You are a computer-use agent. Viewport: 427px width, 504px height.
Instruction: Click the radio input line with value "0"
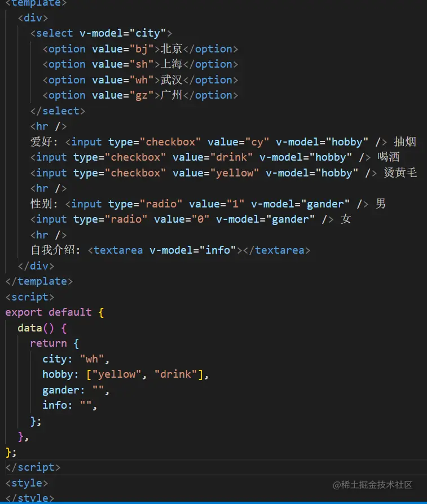coord(190,219)
